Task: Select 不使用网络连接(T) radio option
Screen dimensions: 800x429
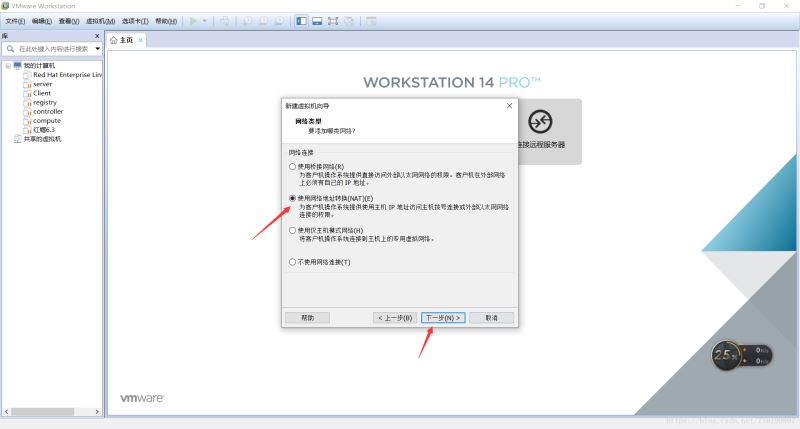Action: coord(292,262)
